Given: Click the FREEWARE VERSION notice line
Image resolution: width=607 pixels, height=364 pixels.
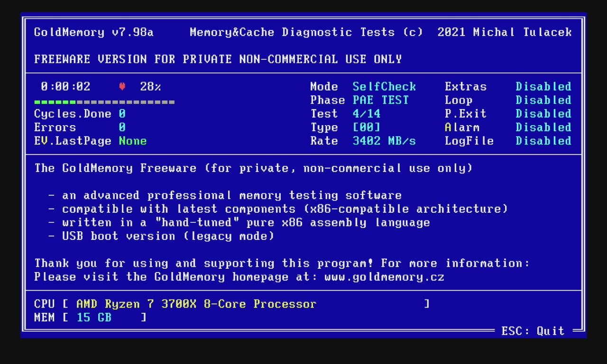Looking at the screenshot, I should pos(218,59).
